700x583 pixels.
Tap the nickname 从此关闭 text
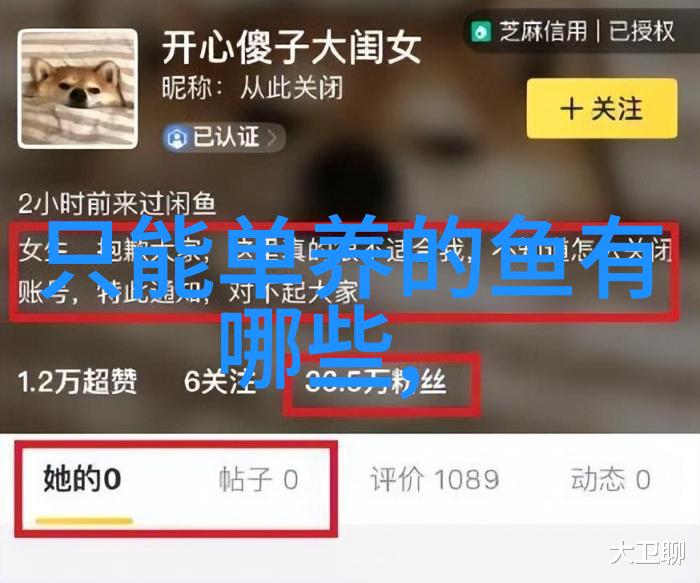292,87
